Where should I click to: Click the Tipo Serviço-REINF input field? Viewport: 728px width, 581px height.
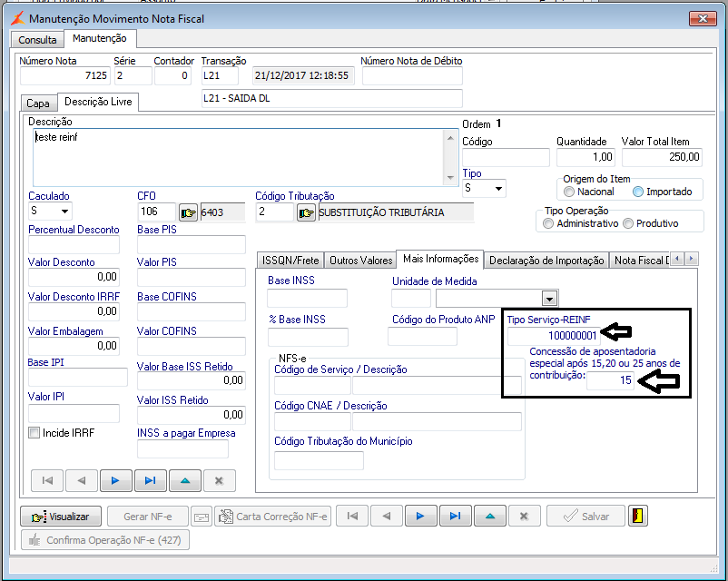click(553, 336)
